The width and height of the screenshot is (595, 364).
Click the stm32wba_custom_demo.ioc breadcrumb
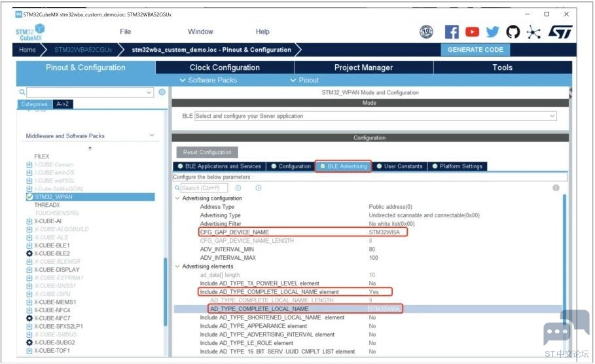211,50
